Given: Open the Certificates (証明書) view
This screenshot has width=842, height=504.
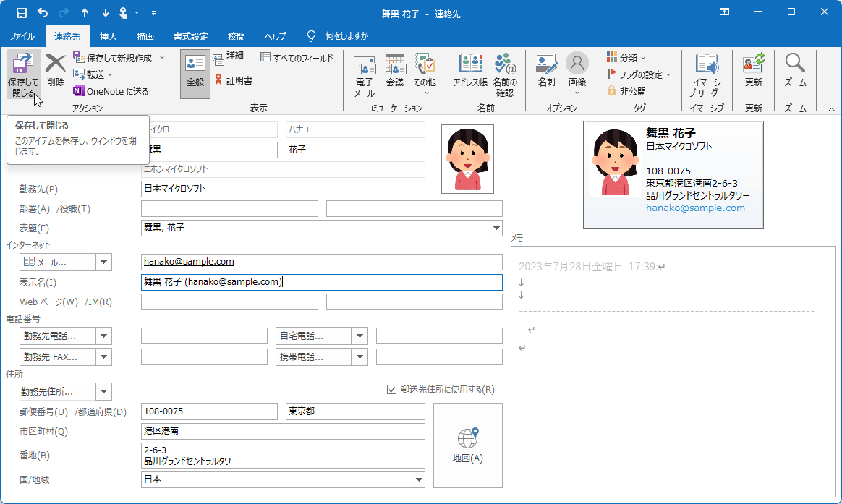Looking at the screenshot, I should [233, 80].
